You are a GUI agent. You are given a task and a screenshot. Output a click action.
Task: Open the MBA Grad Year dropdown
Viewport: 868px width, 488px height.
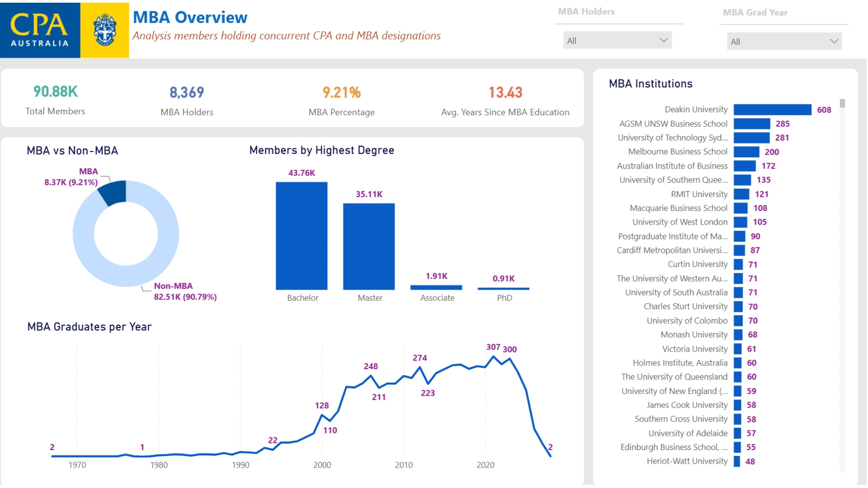(x=784, y=41)
